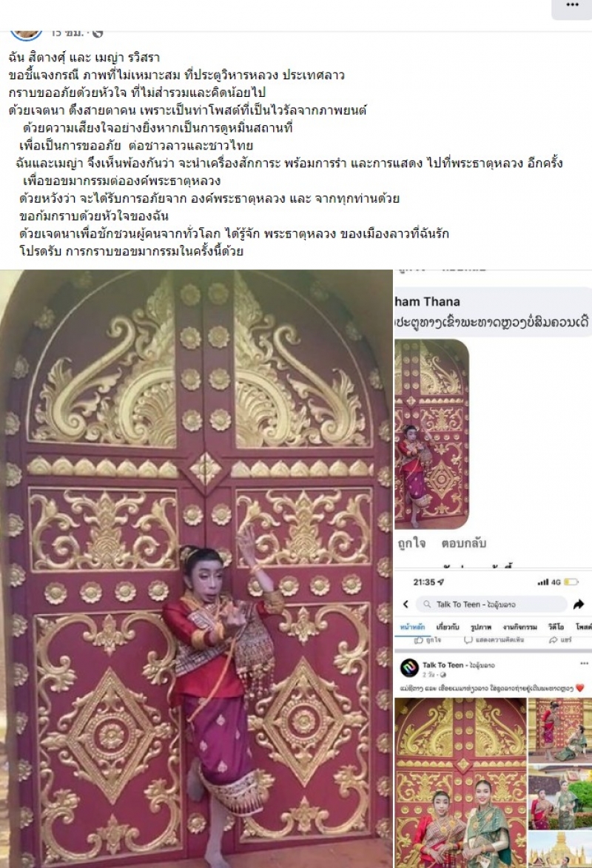Open the large red door photo
Image resolution: width=592 pixels, height=868 pixels.
[196, 568]
